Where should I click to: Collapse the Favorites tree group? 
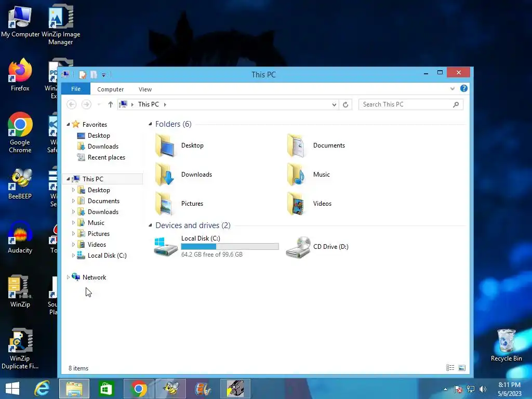click(68, 125)
